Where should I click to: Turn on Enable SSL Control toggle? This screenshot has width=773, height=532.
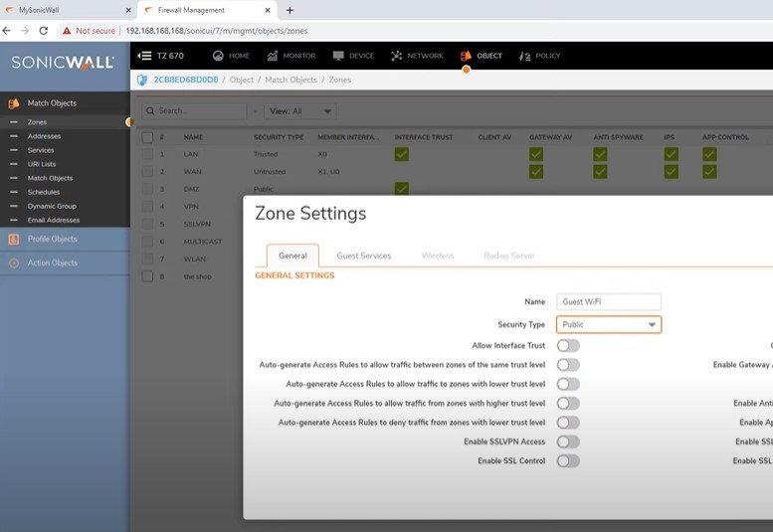point(567,461)
